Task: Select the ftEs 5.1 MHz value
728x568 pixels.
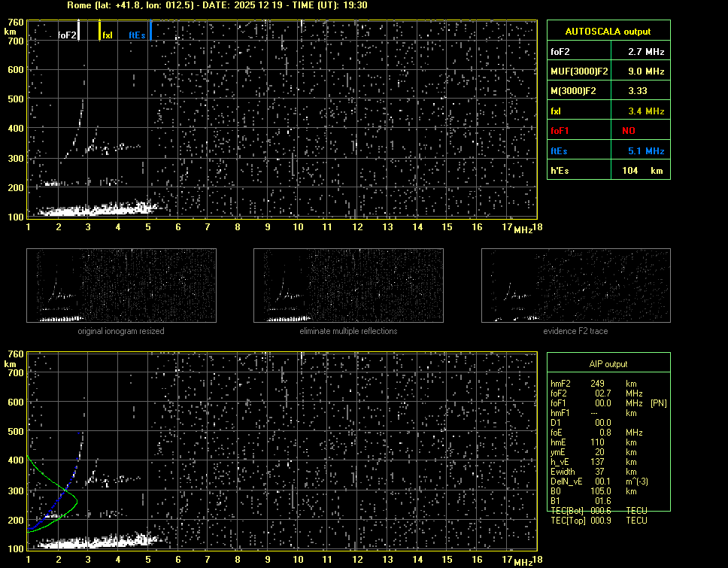Action: [646, 150]
